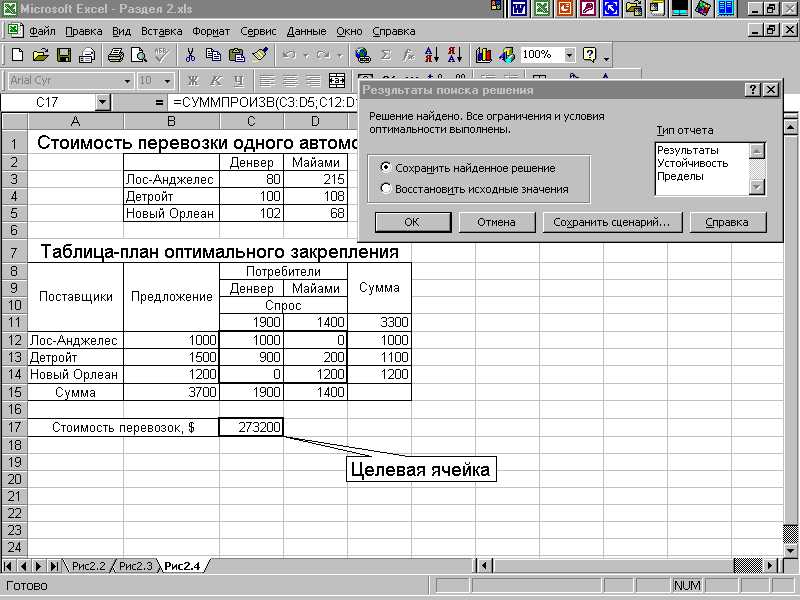
Task: Click the AutoSum sigma icon
Action: point(386,55)
